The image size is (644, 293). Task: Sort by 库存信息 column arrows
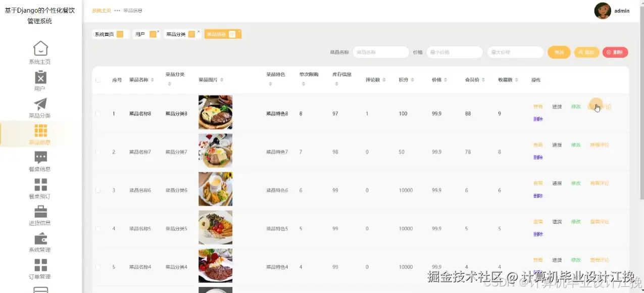point(336,83)
